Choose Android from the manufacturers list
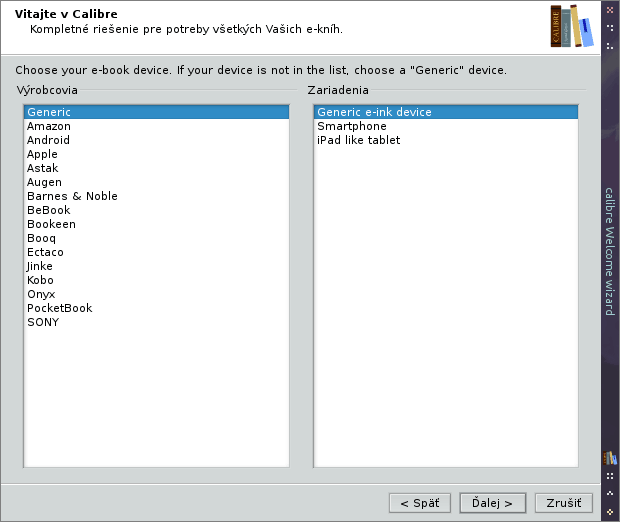This screenshot has width=620, height=522. click(157, 140)
